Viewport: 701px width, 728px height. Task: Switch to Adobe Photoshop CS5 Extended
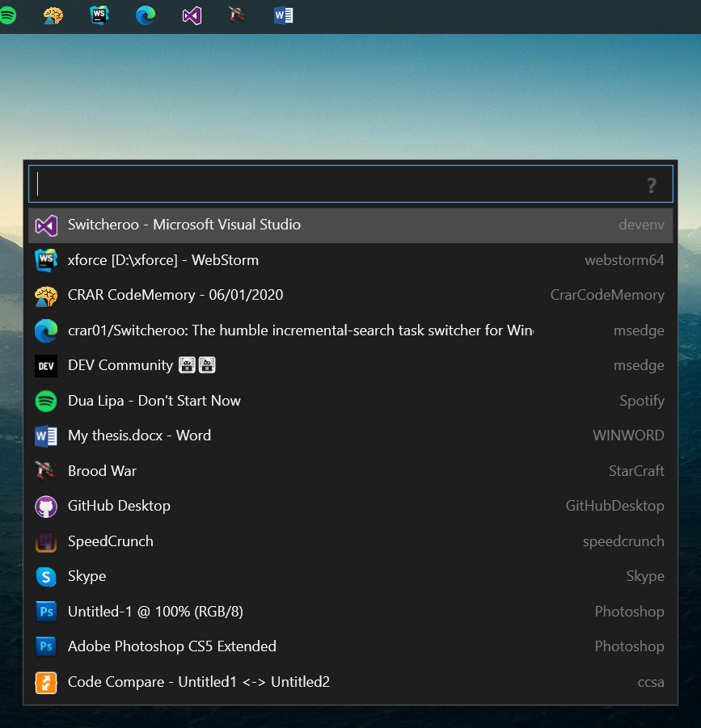click(351, 646)
